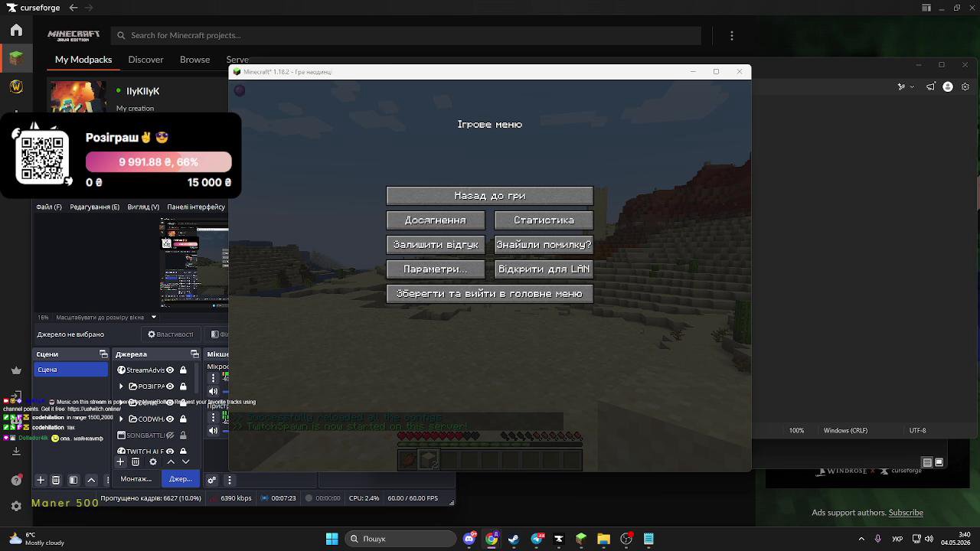980x551 pixels.
Task: Open CurseForge home from the sidebar
Action: pos(16,30)
